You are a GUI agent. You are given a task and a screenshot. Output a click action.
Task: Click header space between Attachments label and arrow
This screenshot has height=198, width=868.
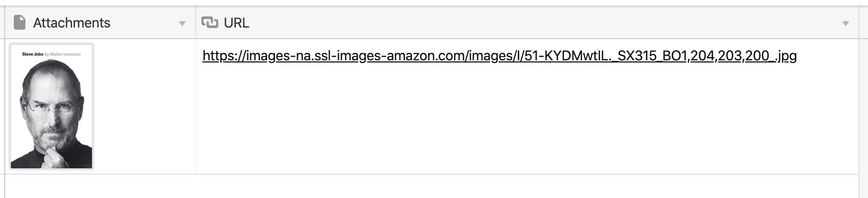pyautogui.click(x=144, y=23)
